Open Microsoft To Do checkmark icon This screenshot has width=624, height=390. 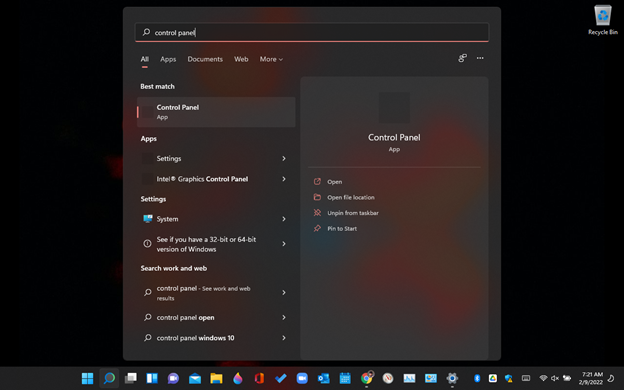281,378
